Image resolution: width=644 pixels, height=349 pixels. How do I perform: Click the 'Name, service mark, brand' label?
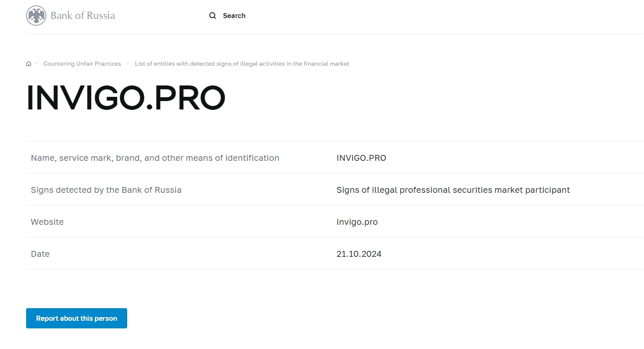point(155,158)
